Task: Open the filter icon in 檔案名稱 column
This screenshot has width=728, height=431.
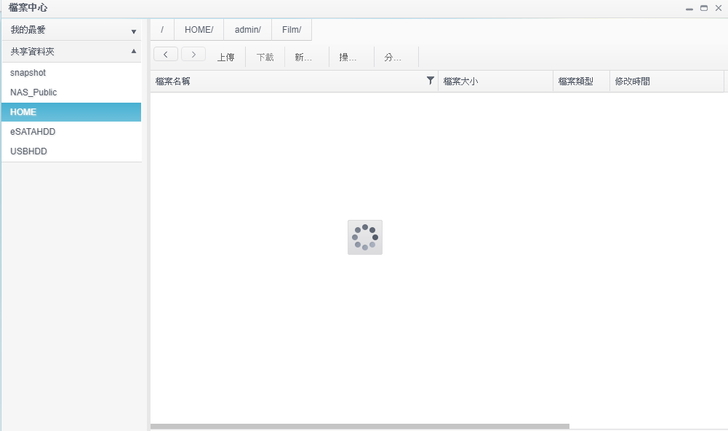Action: click(x=430, y=81)
